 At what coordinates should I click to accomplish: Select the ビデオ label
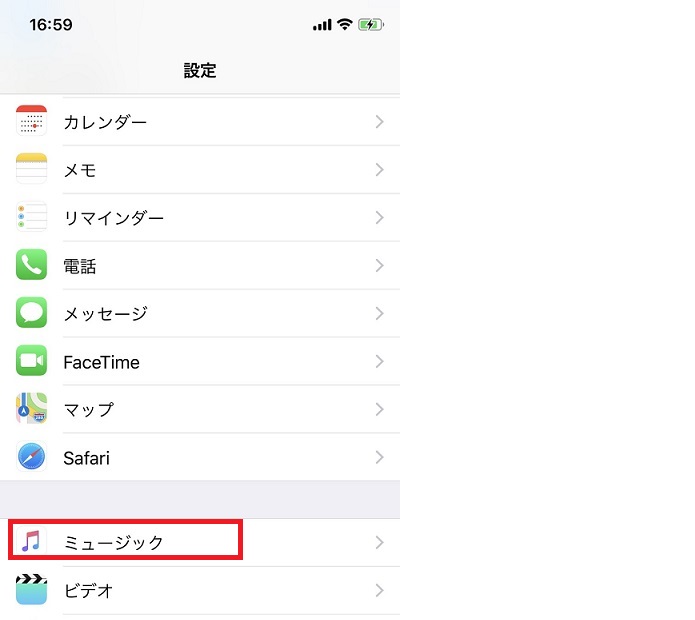tap(89, 590)
